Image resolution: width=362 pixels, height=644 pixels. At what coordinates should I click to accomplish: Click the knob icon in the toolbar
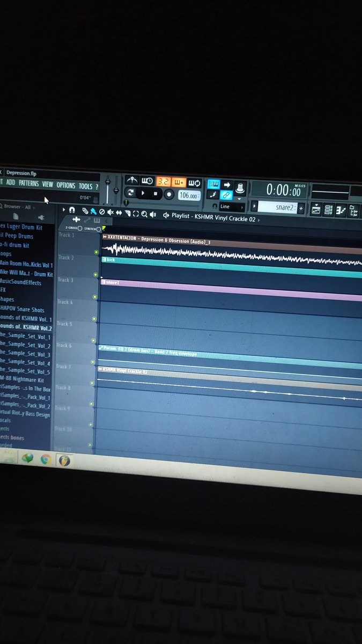click(x=240, y=187)
